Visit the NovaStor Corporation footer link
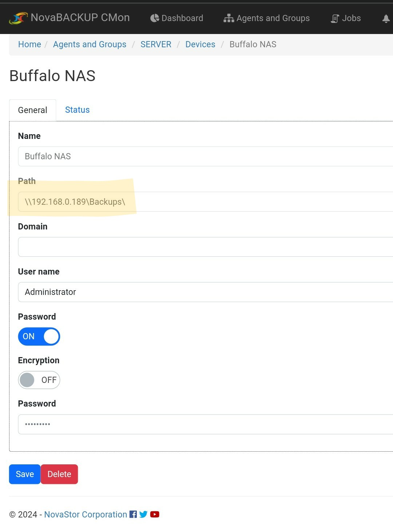The width and height of the screenshot is (393, 532). 86,515
